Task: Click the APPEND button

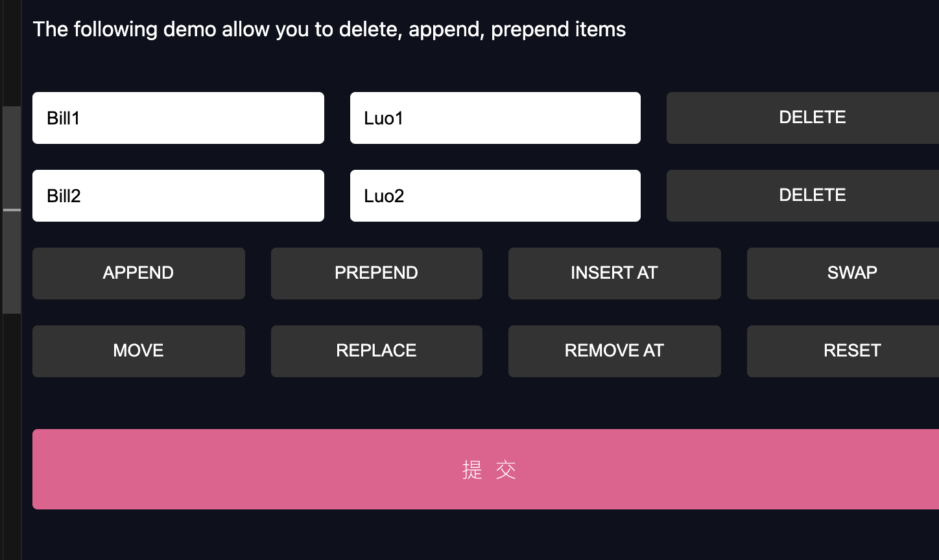Action: pos(138,273)
